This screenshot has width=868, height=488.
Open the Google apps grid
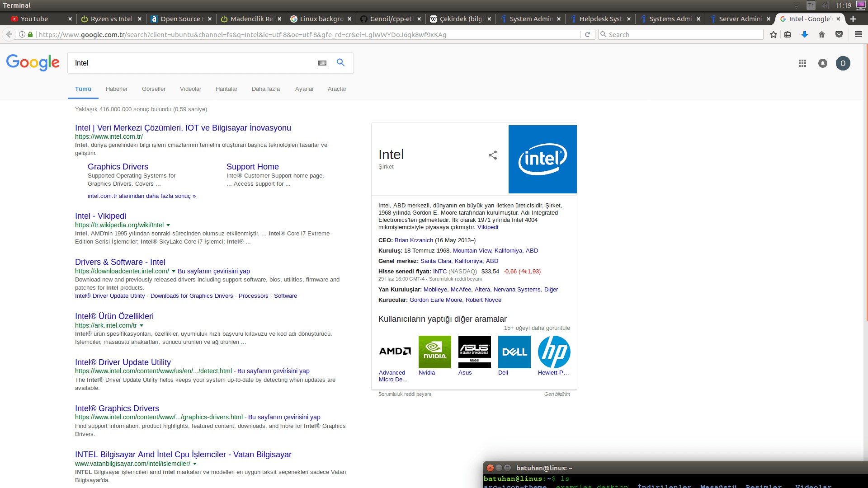point(802,63)
